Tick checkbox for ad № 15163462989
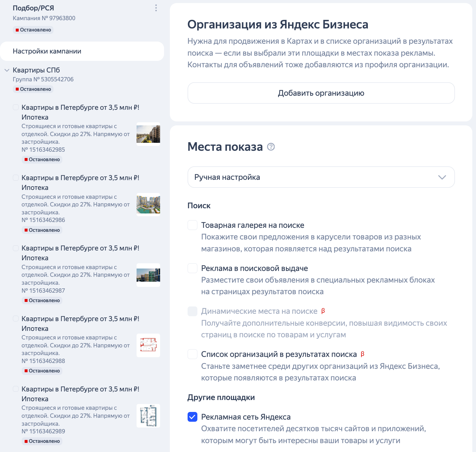Image resolution: width=476 pixels, height=452 pixels. [x=16, y=389]
